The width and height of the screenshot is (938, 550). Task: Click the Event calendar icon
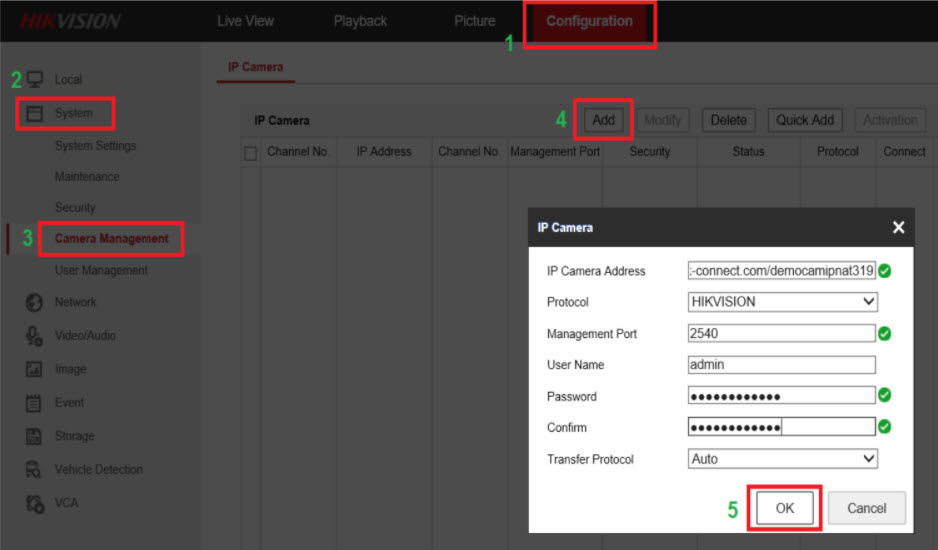pos(34,403)
